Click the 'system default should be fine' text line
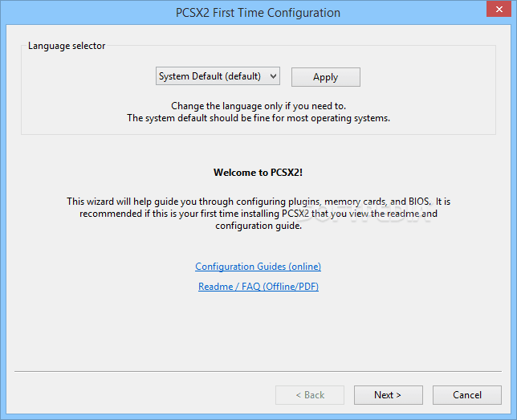This screenshot has height=420, width=517. click(258, 118)
